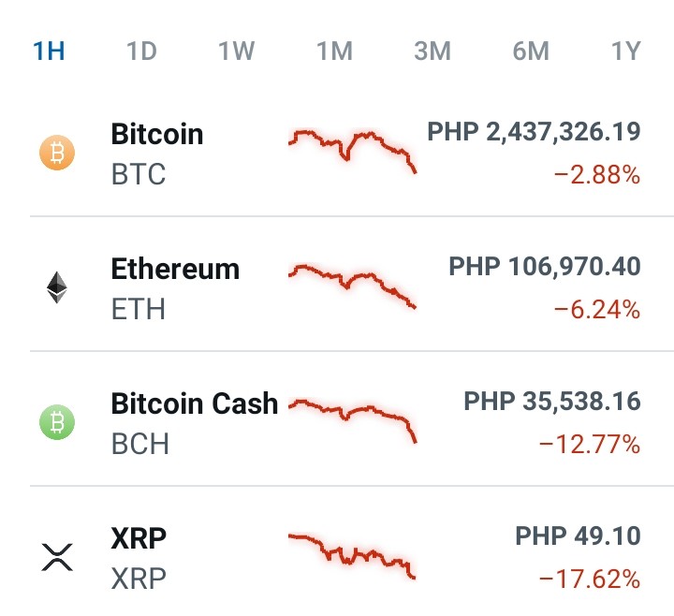Tap the green Bitcoin Cash icon
Screen dimensions: 674x616
[x=57, y=422]
